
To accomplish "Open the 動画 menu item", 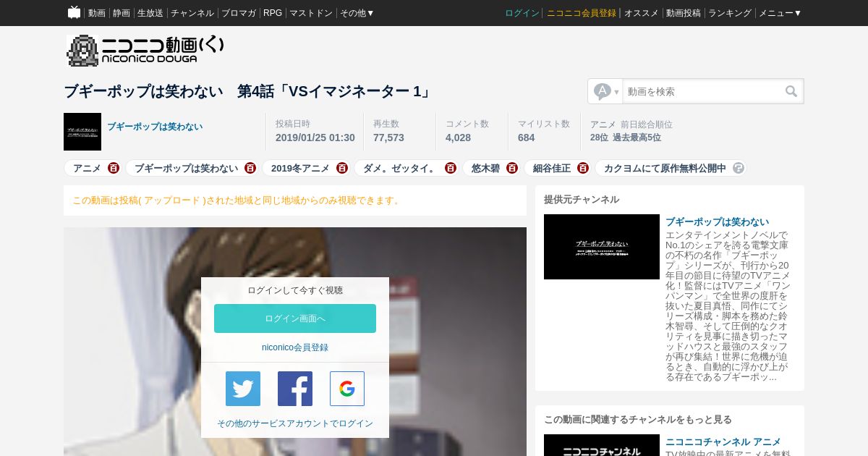I will tap(97, 13).
